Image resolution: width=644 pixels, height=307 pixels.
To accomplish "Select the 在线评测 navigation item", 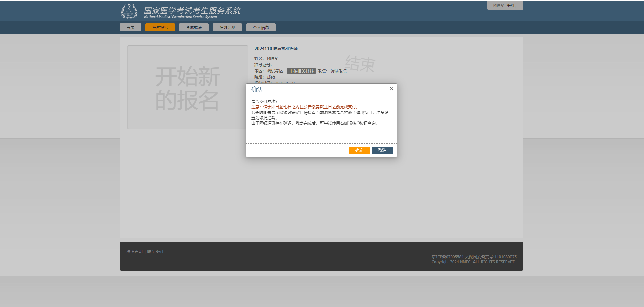I will [x=227, y=27].
